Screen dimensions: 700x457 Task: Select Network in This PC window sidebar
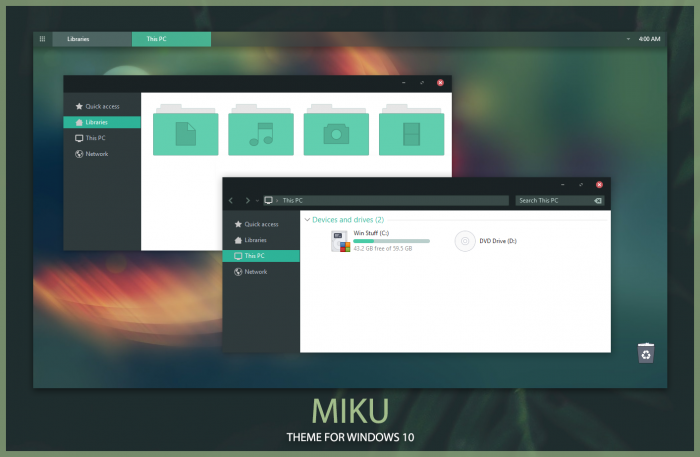click(261, 272)
